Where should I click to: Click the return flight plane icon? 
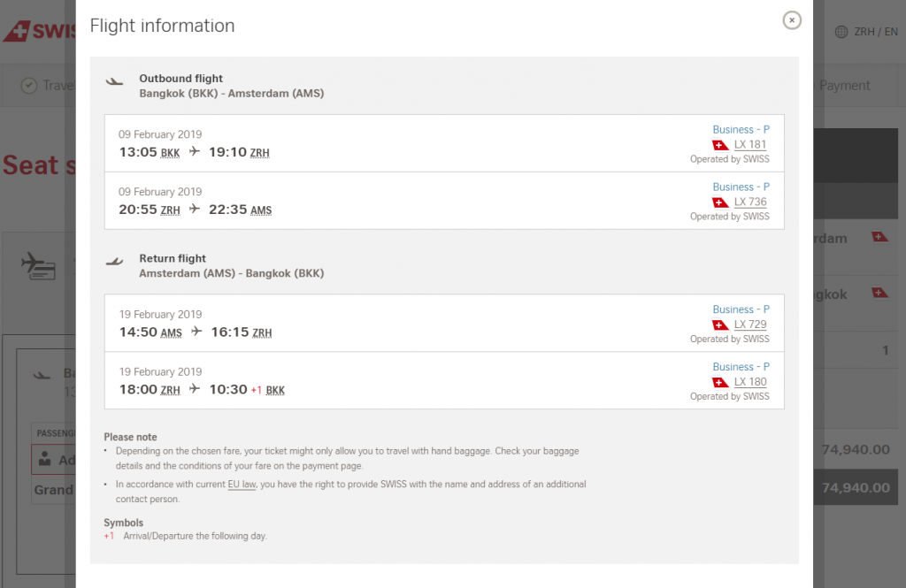pos(114,262)
